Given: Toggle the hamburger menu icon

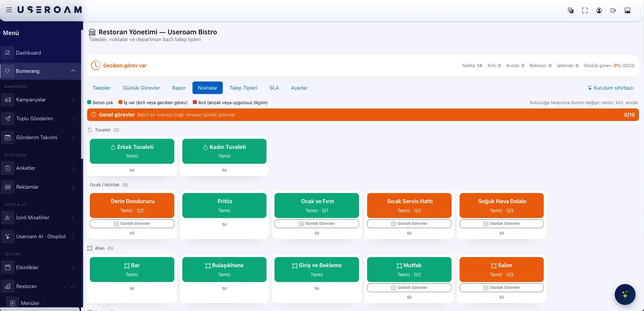Looking at the screenshot, I should click(x=9, y=10).
